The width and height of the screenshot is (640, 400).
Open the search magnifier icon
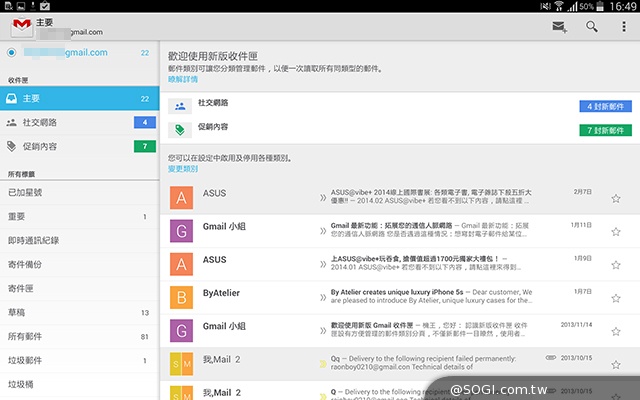592,27
